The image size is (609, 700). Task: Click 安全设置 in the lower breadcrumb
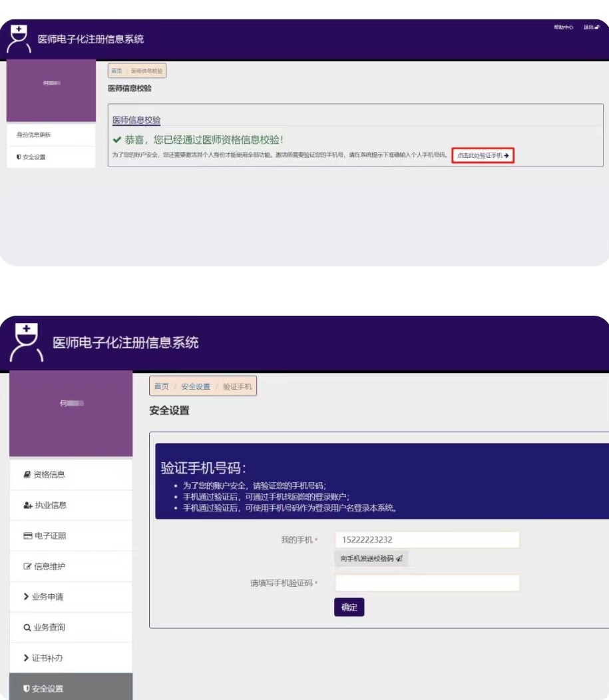pos(196,387)
